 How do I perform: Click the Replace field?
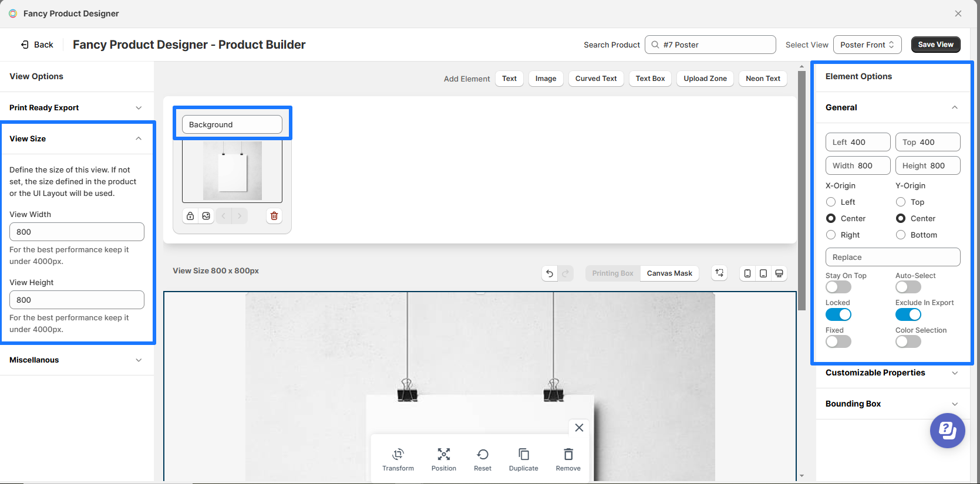click(x=893, y=257)
